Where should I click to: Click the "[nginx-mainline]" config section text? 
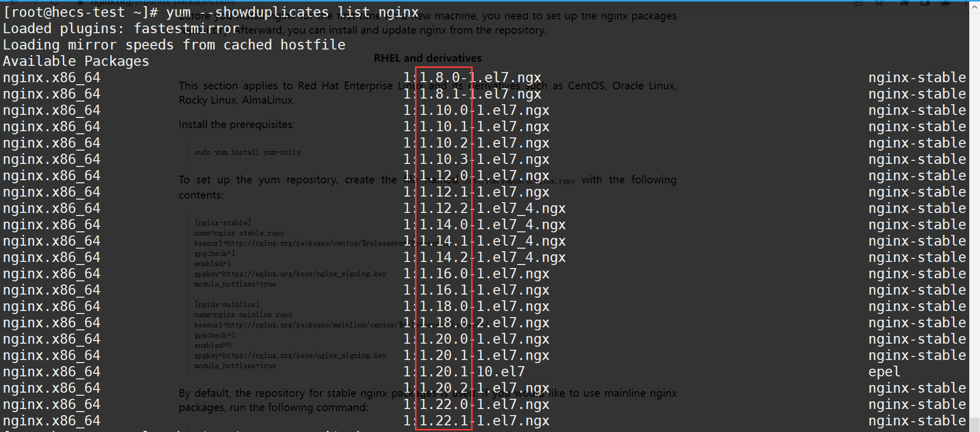coord(227,304)
